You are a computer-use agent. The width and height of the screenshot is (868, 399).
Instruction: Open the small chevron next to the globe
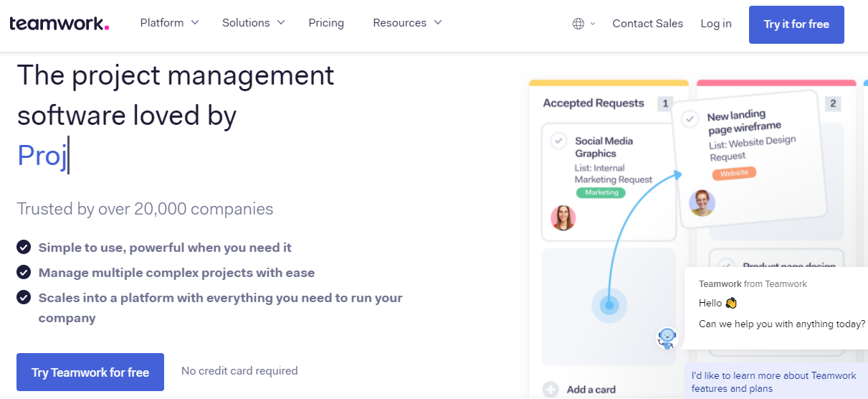pos(593,24)
